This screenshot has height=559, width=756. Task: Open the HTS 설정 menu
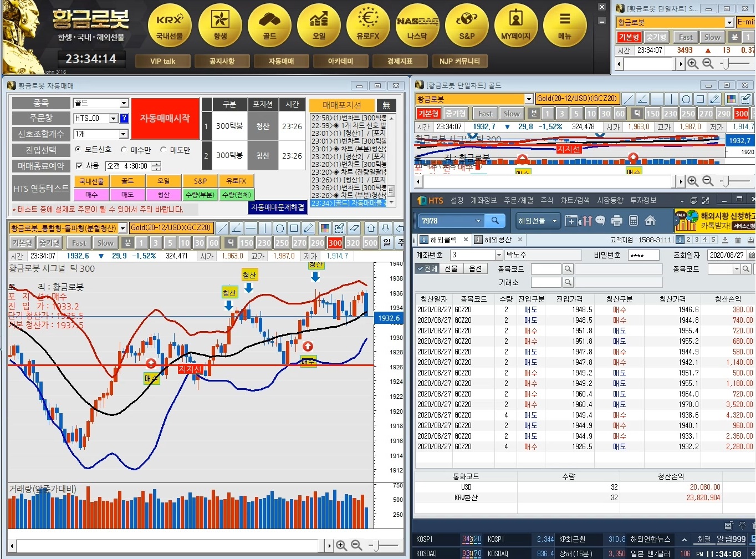pyautogui.click(x=457, y=200)
